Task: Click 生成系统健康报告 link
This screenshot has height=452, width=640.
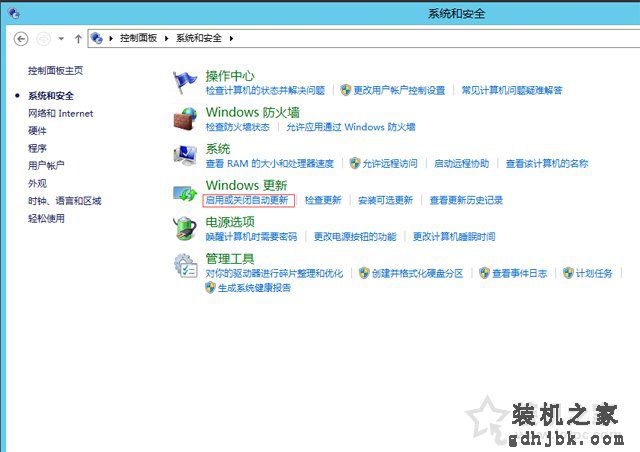Action: click(x=254, y=288)
